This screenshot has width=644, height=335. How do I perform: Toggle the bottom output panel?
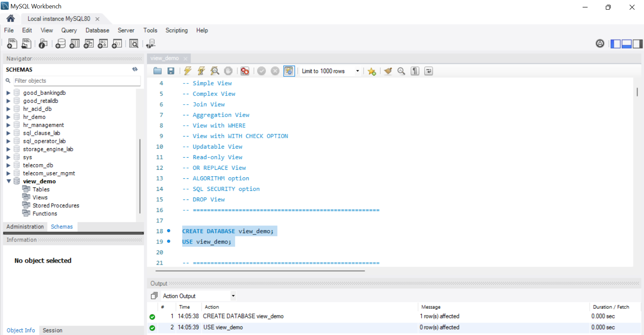pyautogui.click(x=627, y=44)
